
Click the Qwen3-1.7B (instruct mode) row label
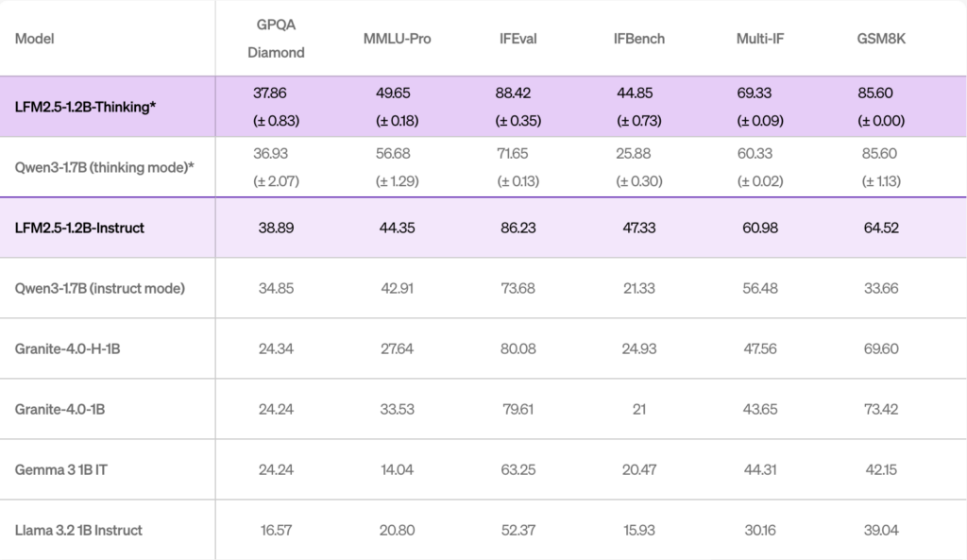99,288
